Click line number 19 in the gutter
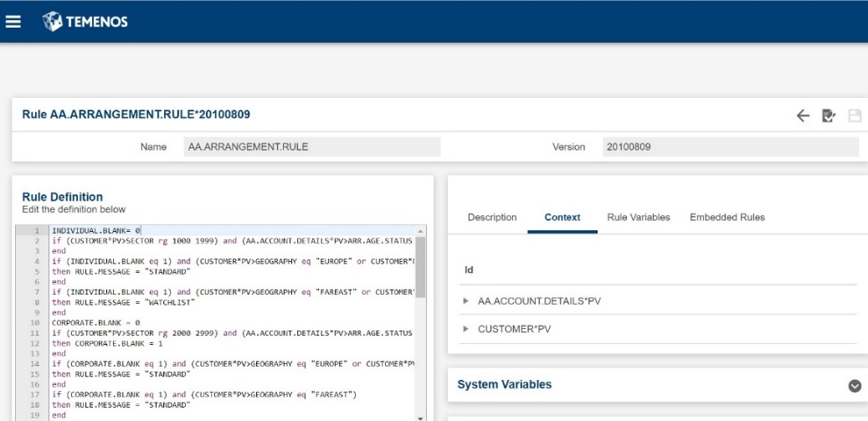 (35, 415)
